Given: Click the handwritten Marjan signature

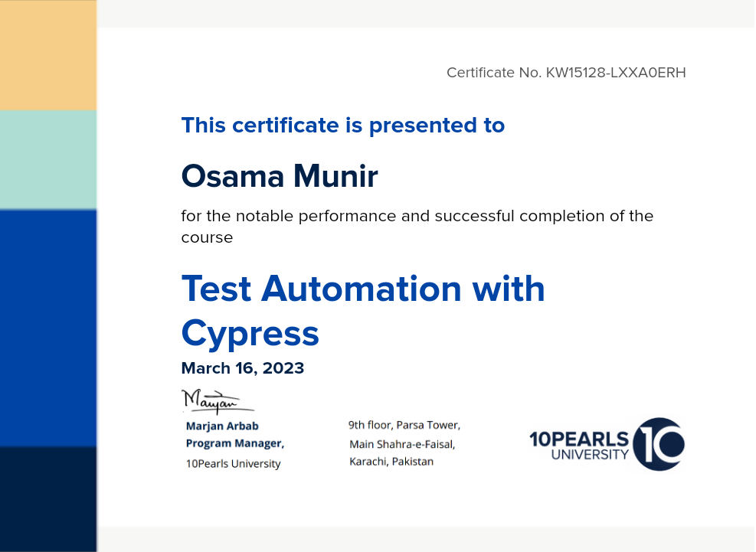Looking at the screenshot, I should 212,401.
